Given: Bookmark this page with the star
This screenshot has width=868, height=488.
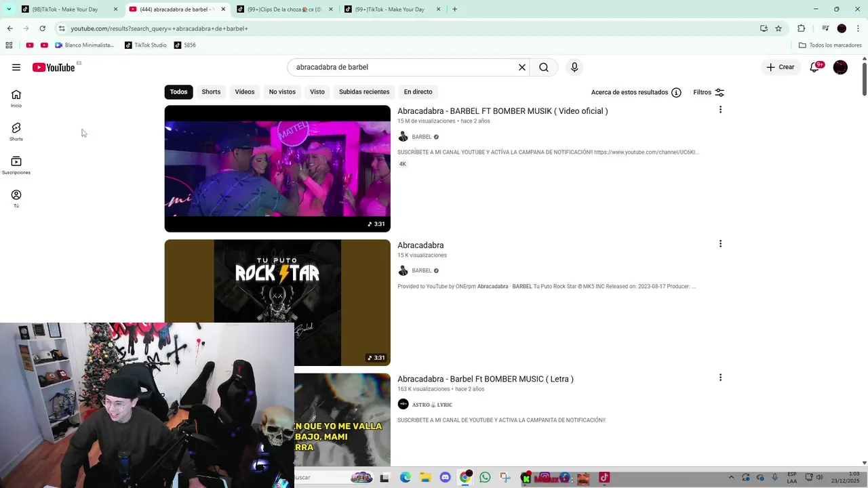Looking at the screenshot, I should coord(778,28).
